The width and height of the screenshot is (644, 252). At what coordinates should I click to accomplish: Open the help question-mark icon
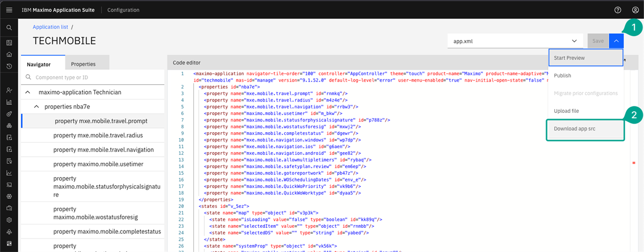coord(618,10)
